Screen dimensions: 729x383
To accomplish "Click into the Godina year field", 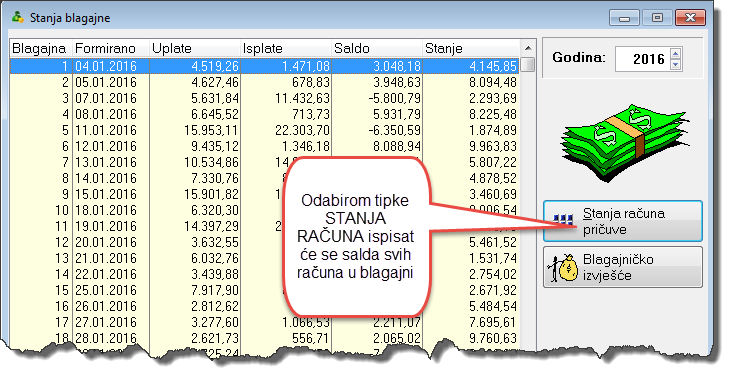I will click(643, 59).
